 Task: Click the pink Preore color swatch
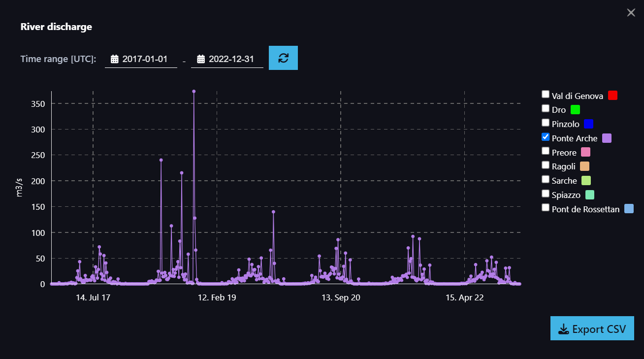(585, 153)
